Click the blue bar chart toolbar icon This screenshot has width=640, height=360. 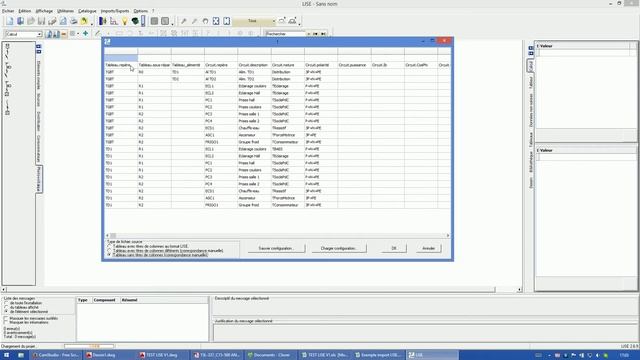click(x=103, y=21)
